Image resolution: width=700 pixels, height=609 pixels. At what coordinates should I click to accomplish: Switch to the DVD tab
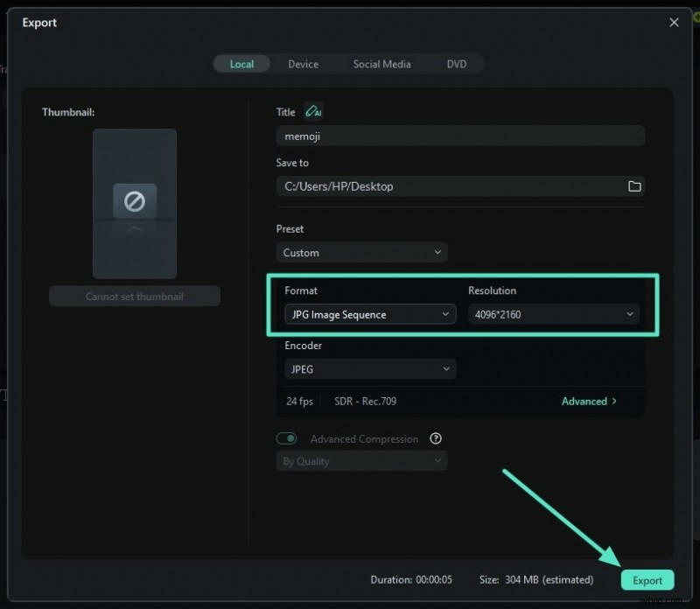[457, 63]
